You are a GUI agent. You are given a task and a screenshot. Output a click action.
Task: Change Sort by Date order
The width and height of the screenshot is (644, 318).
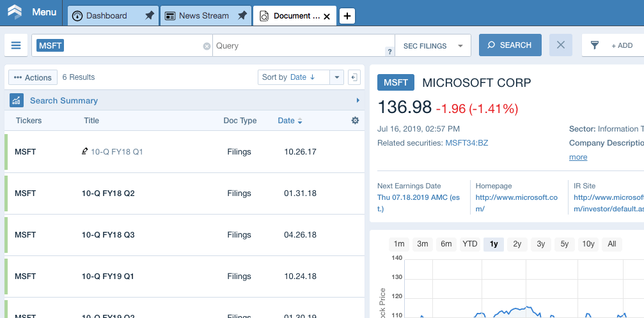click(294, 77)
